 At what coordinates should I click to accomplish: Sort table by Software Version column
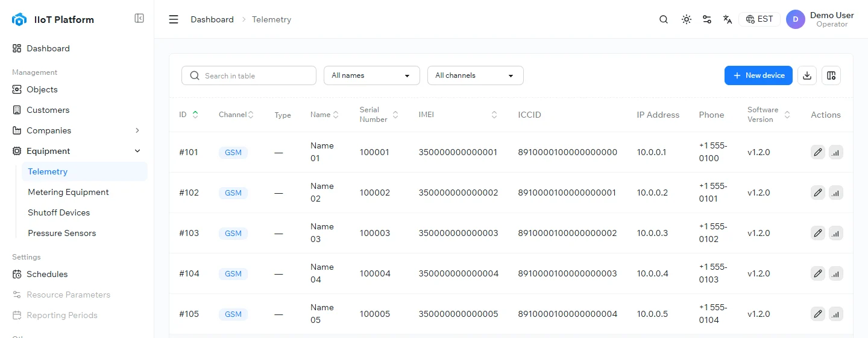click(787, 115)
